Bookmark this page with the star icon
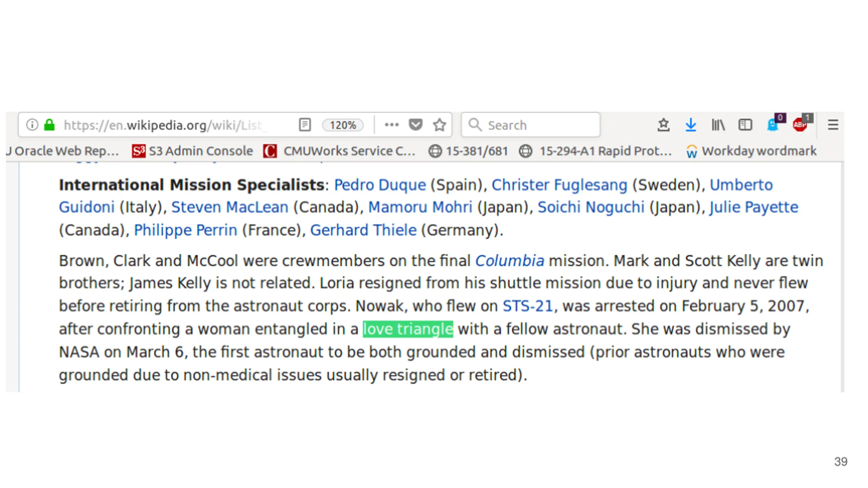The height and width of the screenshot is (488, 868). 439,125
